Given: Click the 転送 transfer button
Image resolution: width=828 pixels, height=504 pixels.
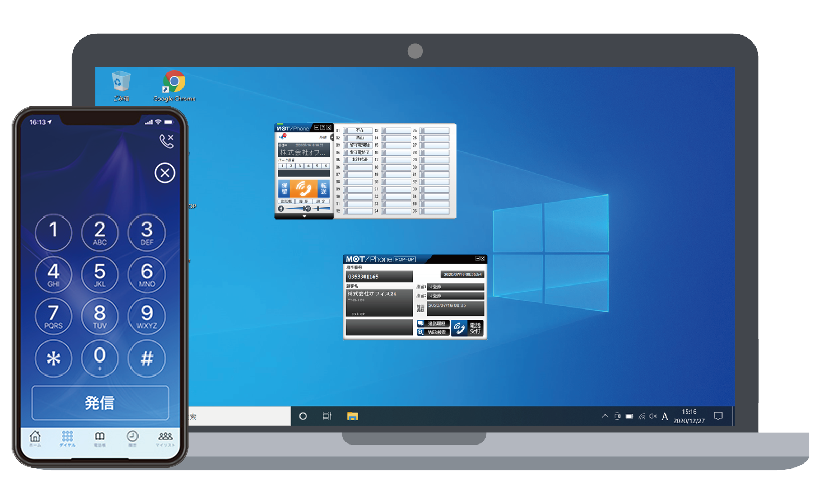Looking at the screenshot, I should click(324, 188).
